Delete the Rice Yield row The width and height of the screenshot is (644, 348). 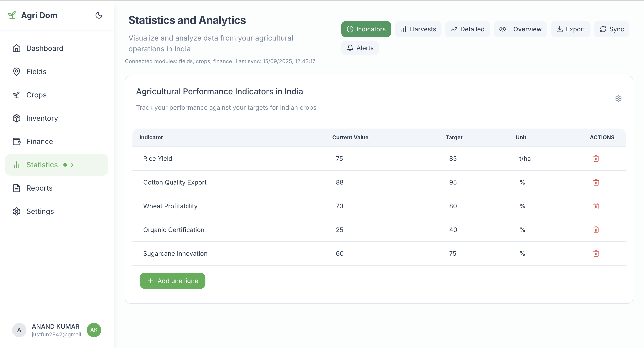pyautogui.click(x=596, y=159)
